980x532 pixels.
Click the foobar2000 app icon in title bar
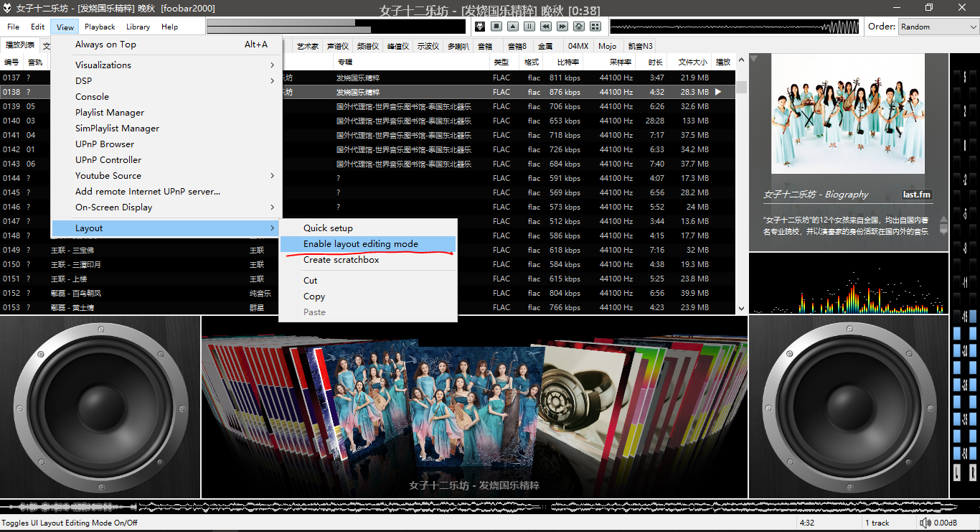[x=8, y=8]
